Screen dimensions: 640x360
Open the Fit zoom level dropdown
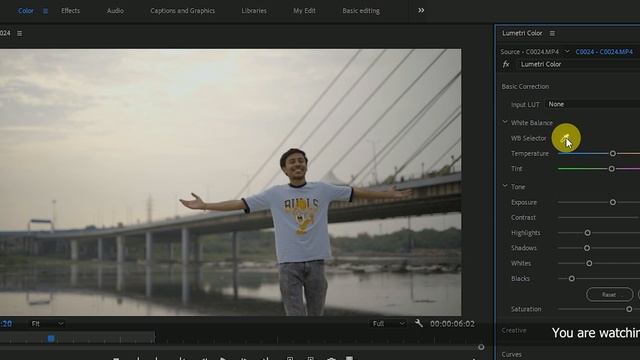point(47,324)
